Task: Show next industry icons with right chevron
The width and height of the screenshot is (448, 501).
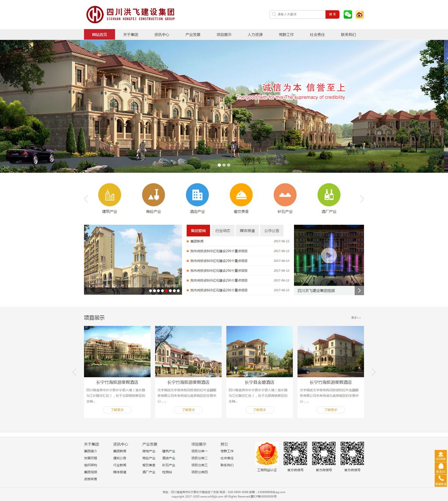Action: click(x=362, y=199)
